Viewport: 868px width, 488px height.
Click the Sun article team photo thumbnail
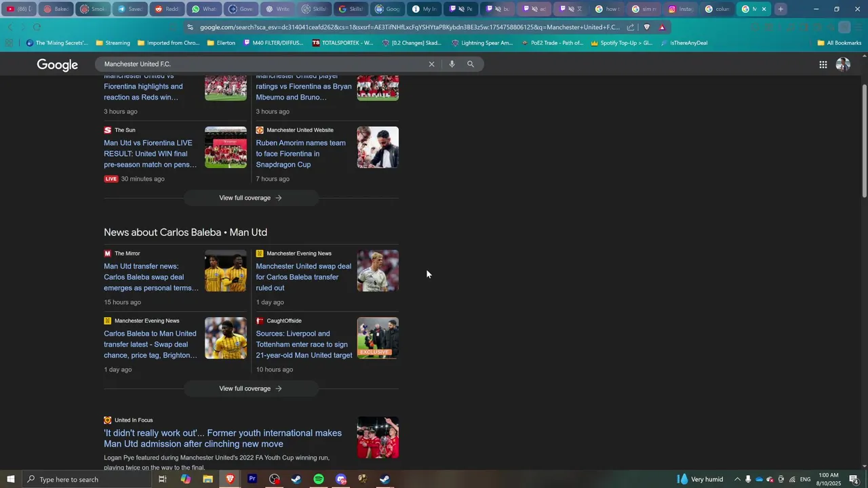226,147
